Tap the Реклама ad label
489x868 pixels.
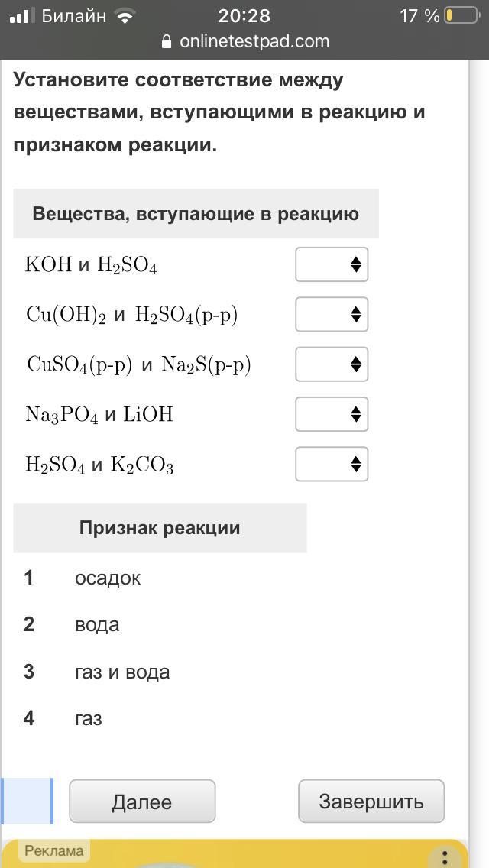coord(53,850)
